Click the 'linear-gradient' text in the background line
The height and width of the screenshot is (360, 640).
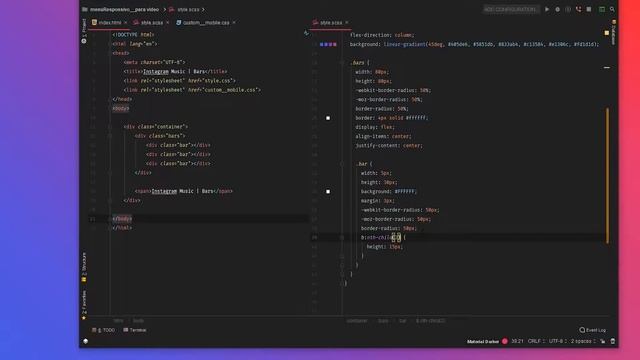404,44
